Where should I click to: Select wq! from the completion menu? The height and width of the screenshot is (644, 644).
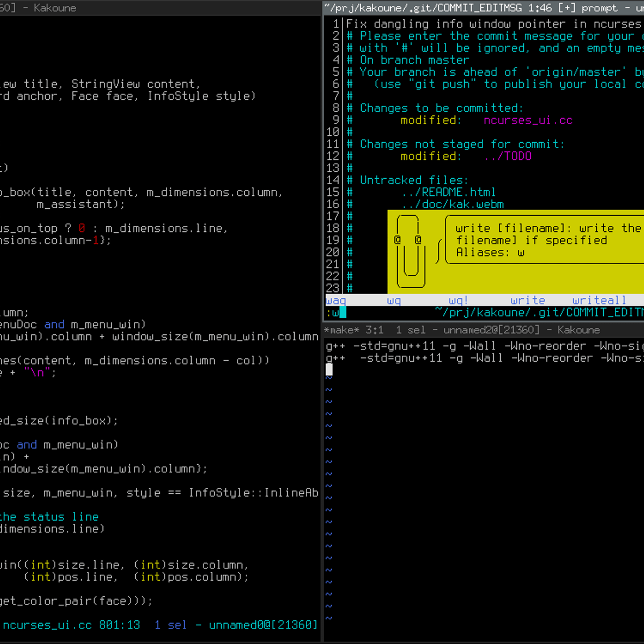(457, 301)
